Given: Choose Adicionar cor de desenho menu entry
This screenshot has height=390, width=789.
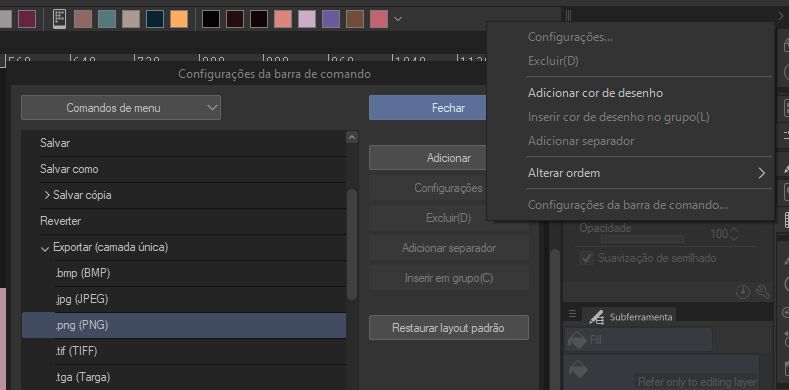Looking at the screenshot, I should [x=595, y=93].
